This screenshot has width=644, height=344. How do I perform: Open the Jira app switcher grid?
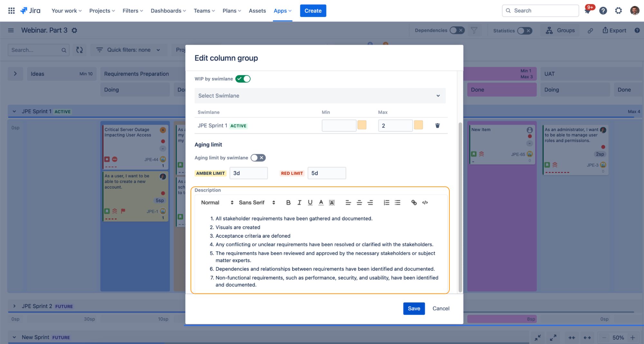(11, 11)
